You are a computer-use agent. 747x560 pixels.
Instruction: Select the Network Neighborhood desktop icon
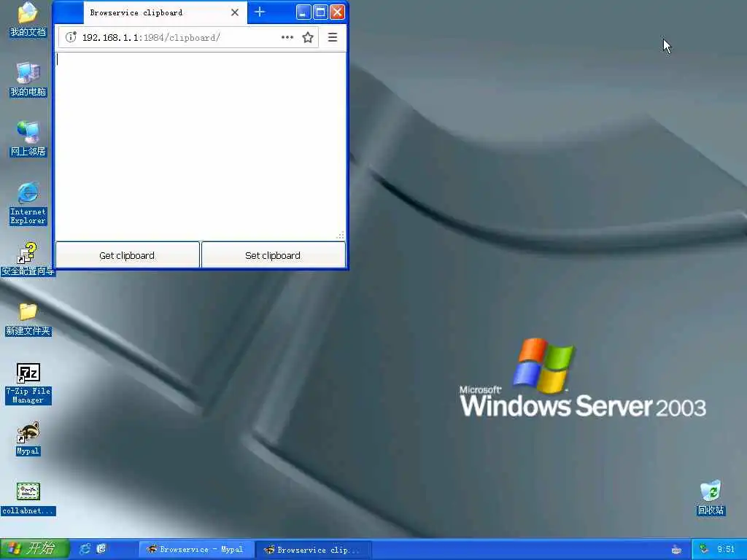[x=28, y=139]
